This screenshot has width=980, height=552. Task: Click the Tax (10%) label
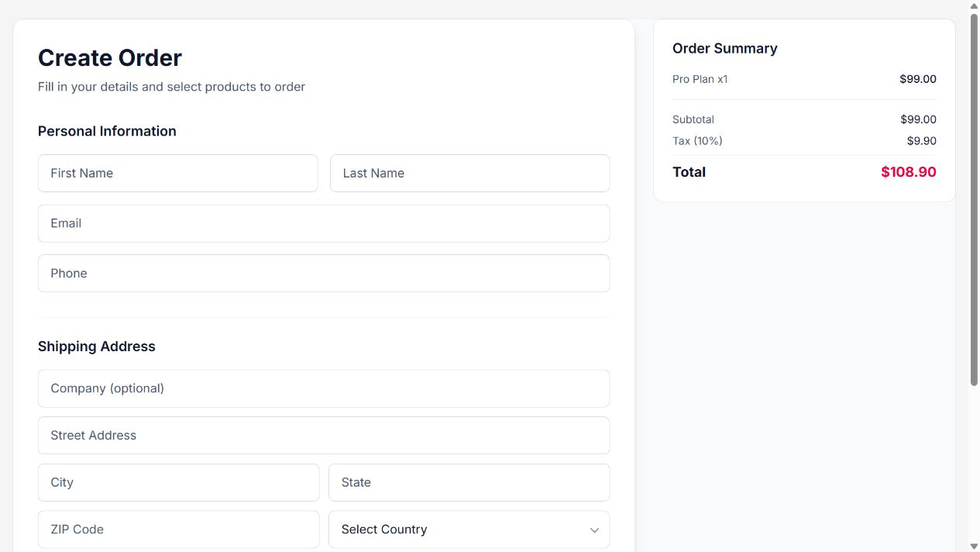[697, 141]
